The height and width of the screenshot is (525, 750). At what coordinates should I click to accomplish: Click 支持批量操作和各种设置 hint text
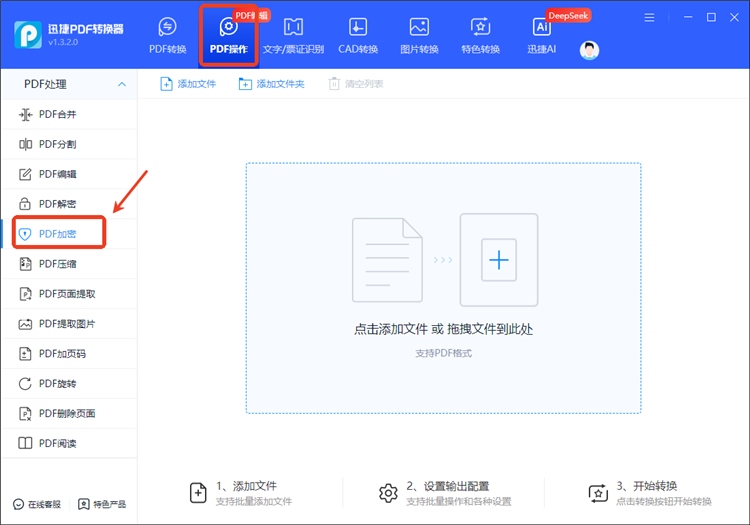click(x=459, y=502)
